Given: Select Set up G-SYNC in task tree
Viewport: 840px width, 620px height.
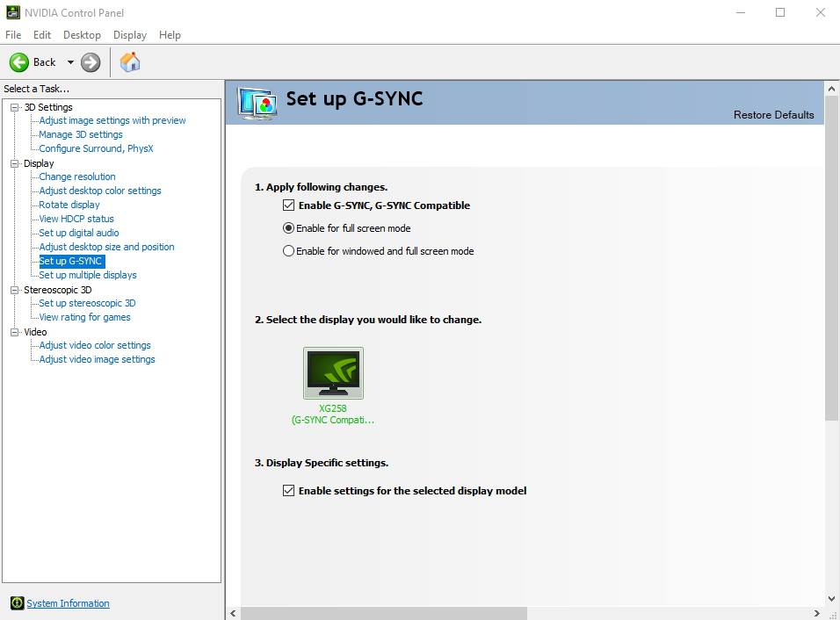Looking at the screenshot, I should point(71,261).
